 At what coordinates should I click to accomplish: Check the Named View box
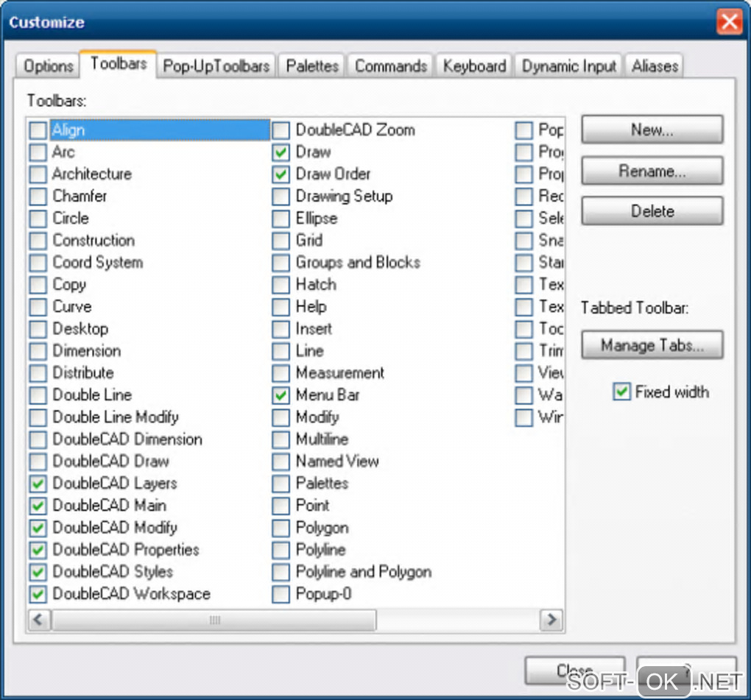click(x=281, y=461)
